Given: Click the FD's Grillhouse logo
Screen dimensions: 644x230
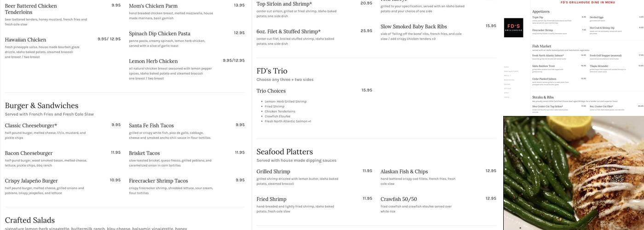Looking at the screenshot, I should point(513,28).
